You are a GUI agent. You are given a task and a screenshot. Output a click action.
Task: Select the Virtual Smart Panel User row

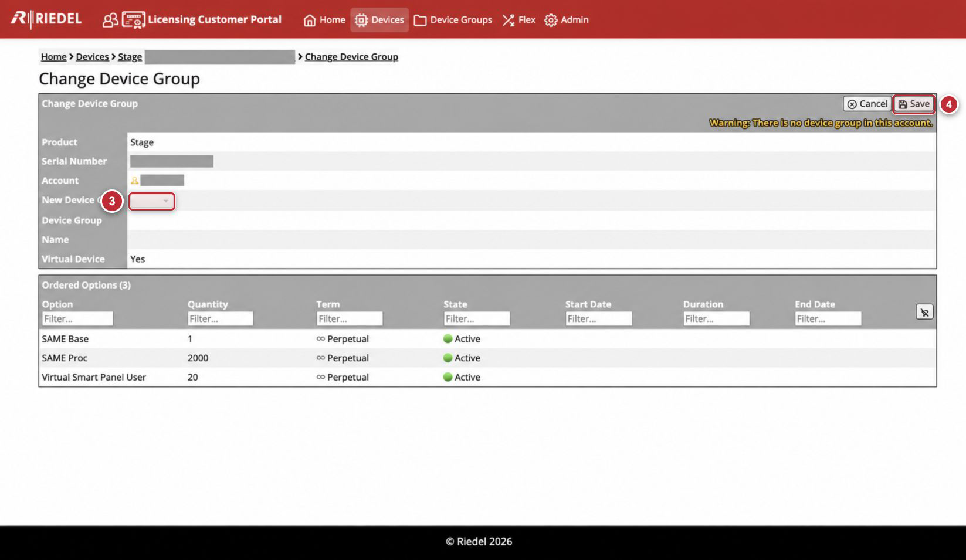coord(487,378)
